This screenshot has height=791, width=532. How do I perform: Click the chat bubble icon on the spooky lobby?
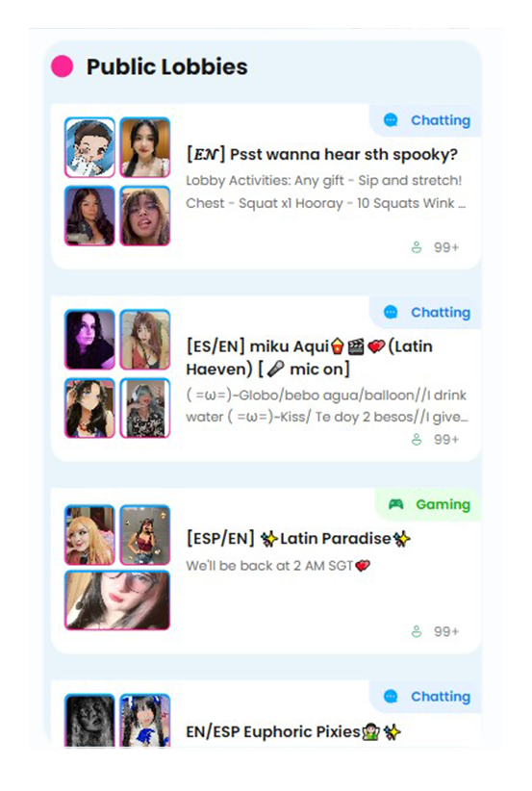(391, 120)
